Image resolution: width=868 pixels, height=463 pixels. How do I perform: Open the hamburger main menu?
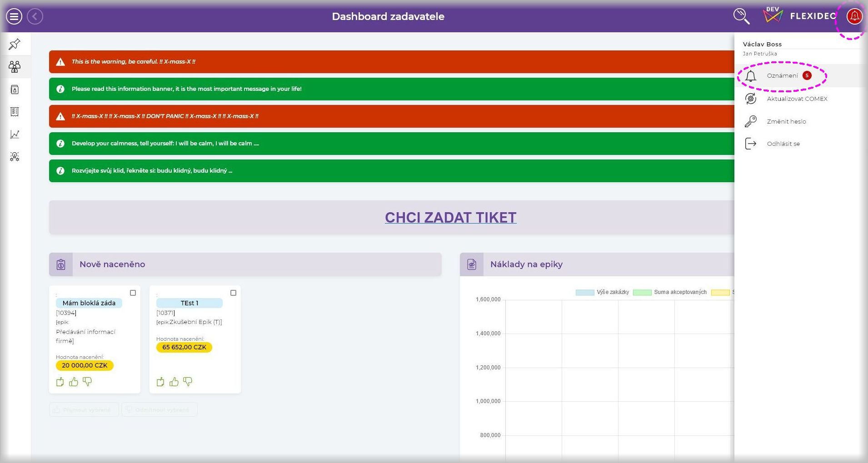tap(14, 17)
